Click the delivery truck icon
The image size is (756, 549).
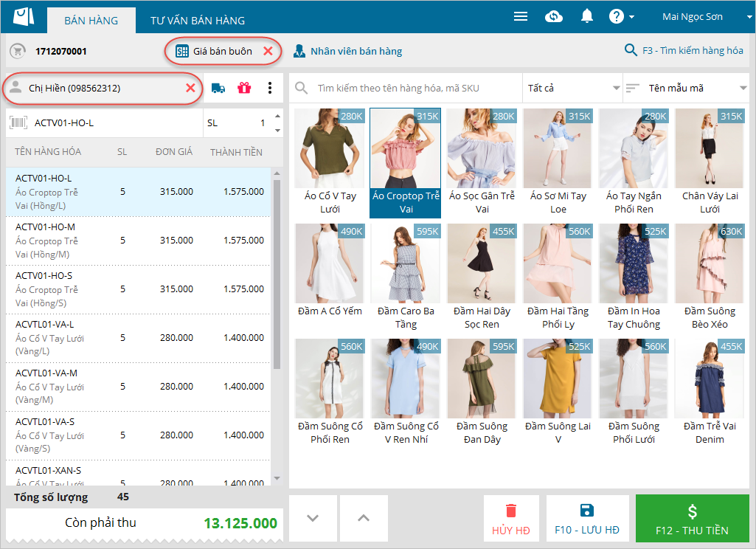click(x=218, y=88)
